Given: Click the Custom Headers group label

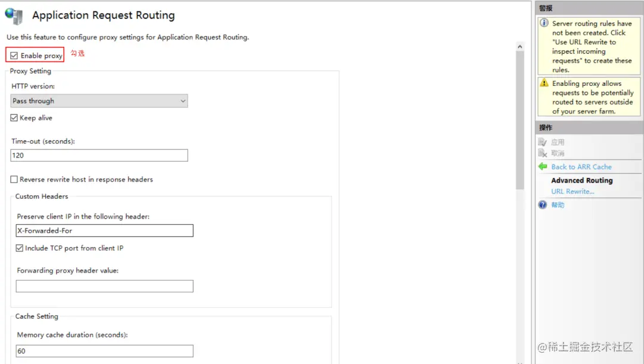Looking at the screenshot, I should pos(42,196).
